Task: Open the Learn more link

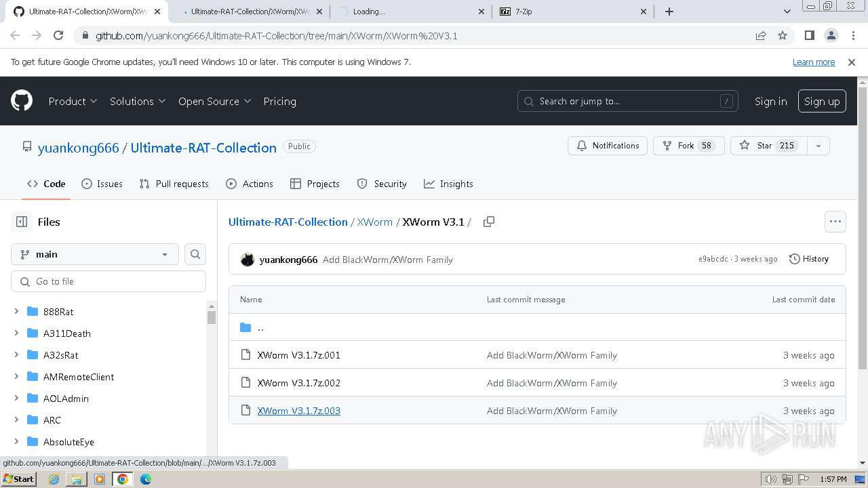Action: coord(814,62)
